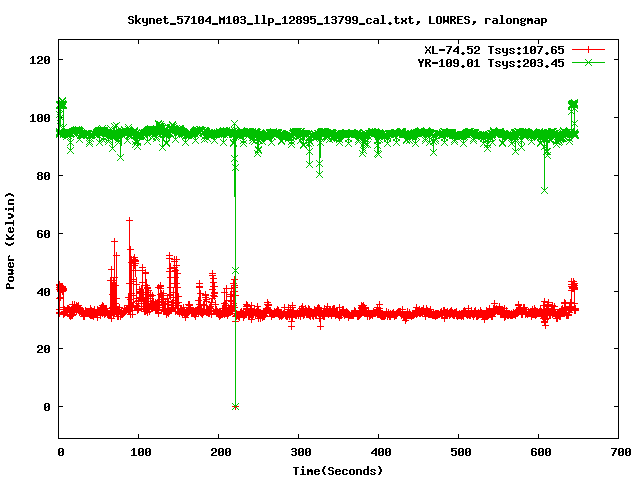Screen dimensions: 640x480
Task: Click the green YR legend line sample
Action: pyautogui.click(x=588, y=62)
